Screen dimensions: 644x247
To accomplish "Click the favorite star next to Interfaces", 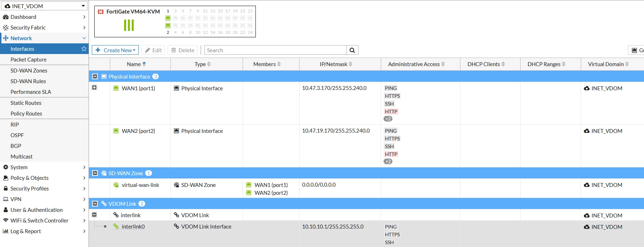I will click(84, 49).
